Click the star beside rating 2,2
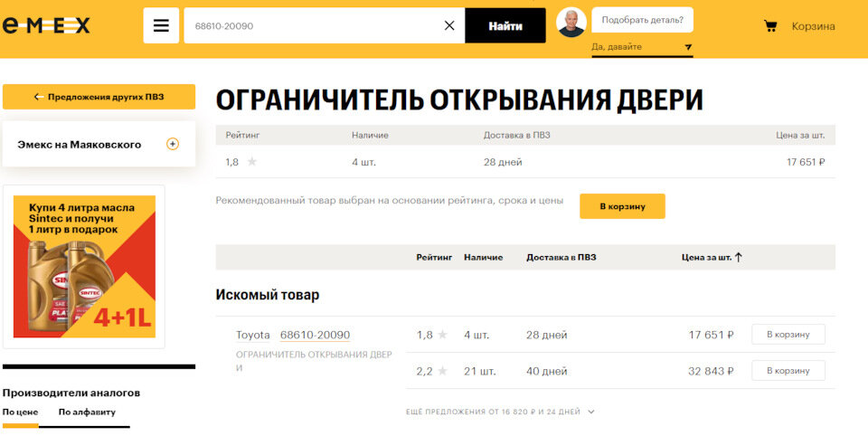868x436 pixels. coord(442,371)
